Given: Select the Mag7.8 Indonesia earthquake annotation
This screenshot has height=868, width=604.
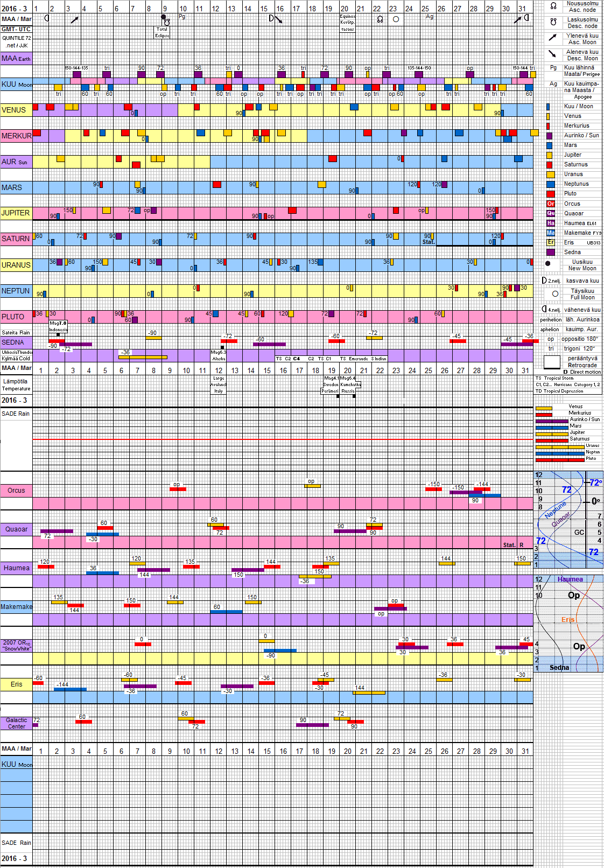Looking at the screenshot, I should pos(58,326).
